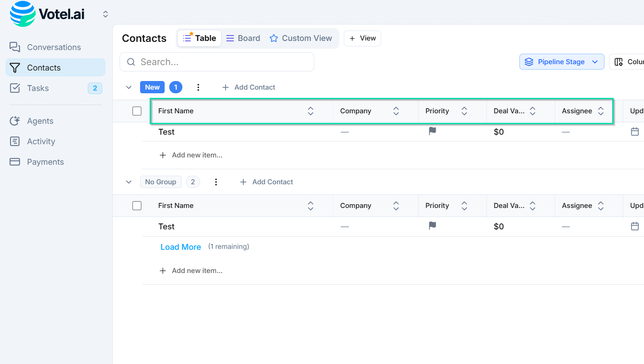Click the Search contacts field
Screen dimensions: 644x364
click(216, 62)
